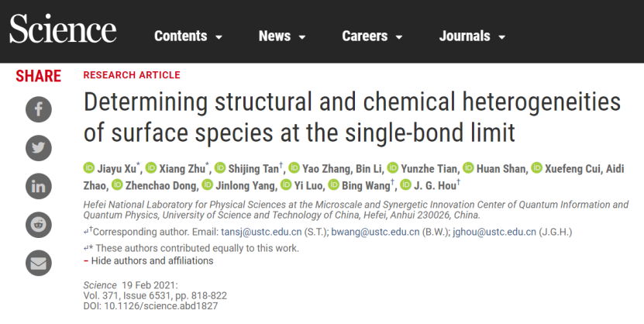Open the Journals menu
This screenshot has height=324, width=644.
coord(472,36)
